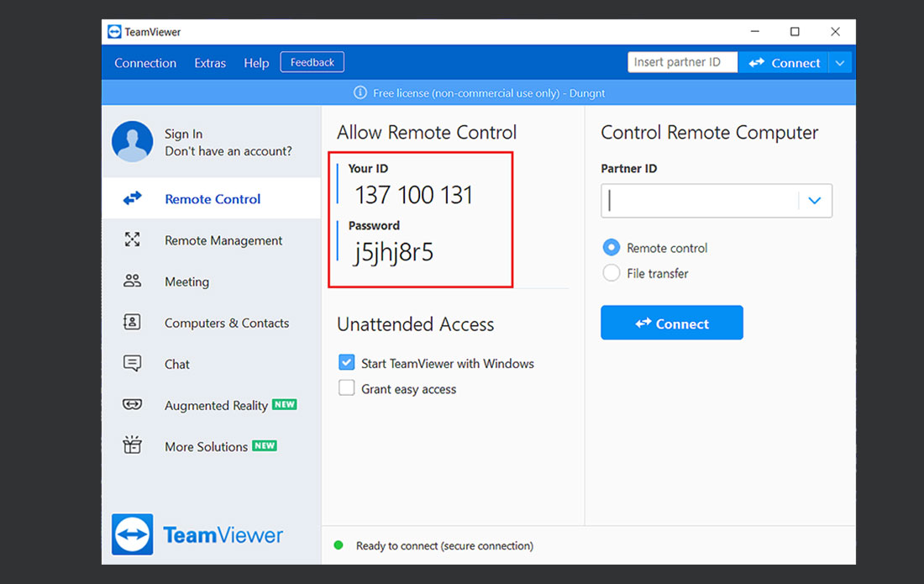Click the NEW badge beside Augmented Reality
Viewport: 924px width, 584px height.
tap(285, 404)
